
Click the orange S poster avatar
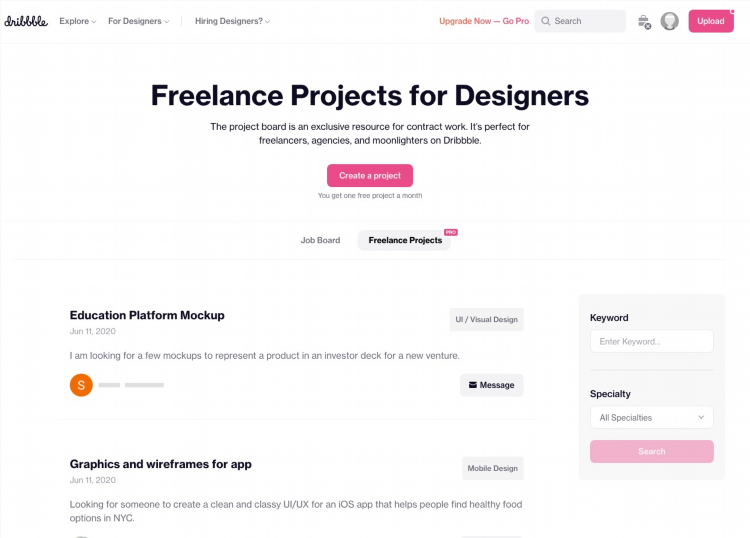pos(81,385)
